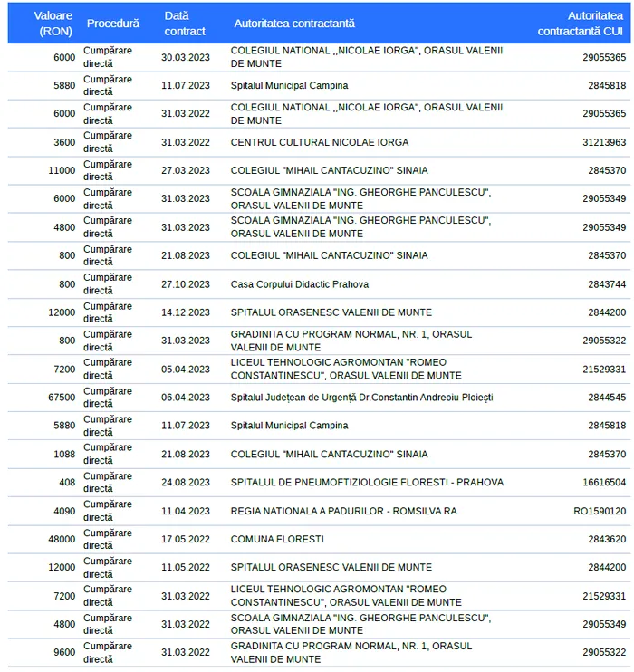
Task: Select value cell 4090
Action: pos(64,511)
